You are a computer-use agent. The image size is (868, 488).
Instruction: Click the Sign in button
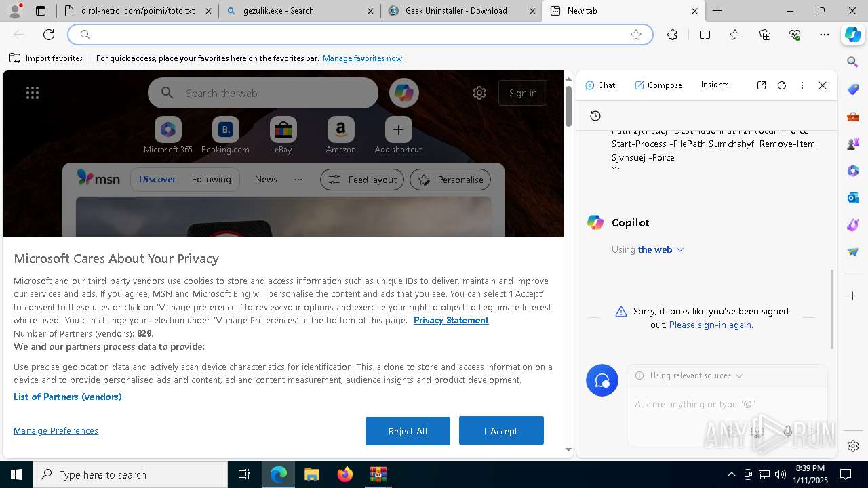[x=523, y=93]
